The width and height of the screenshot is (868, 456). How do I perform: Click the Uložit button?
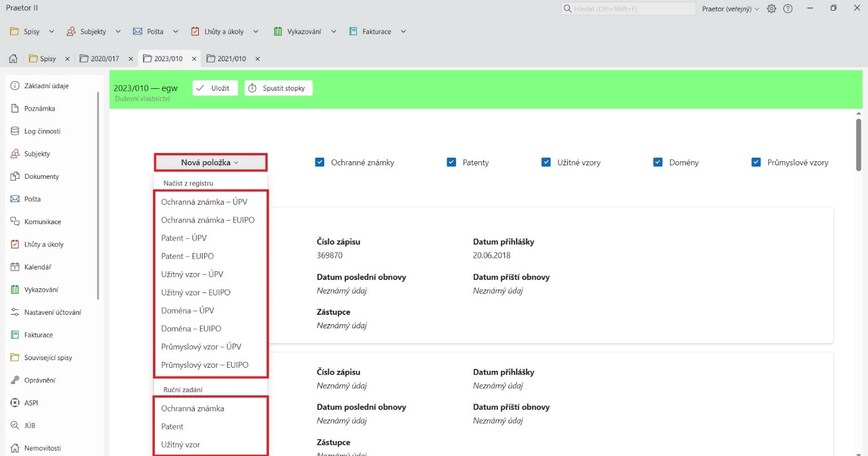click(214, 88)
